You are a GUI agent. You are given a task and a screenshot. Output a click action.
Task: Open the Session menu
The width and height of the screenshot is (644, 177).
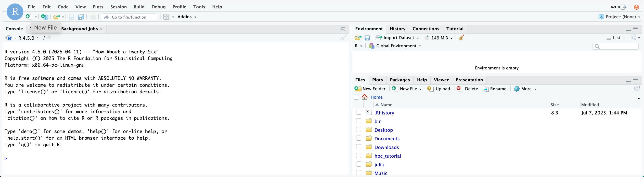[x=118, y=7]
